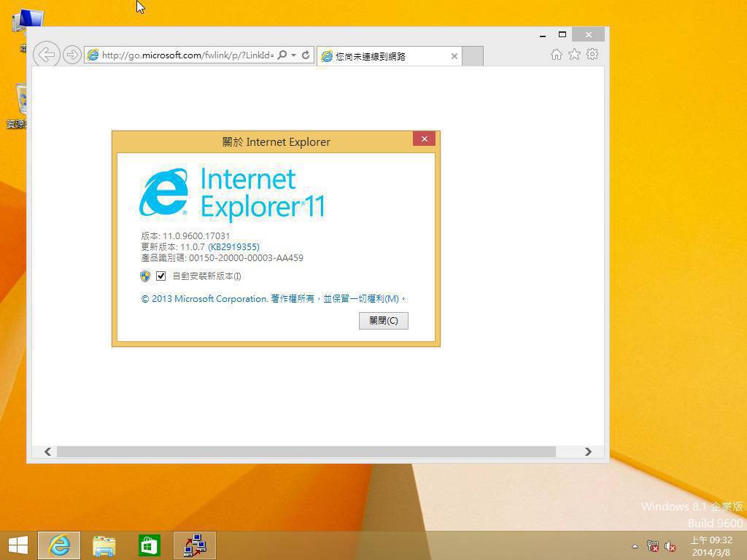Go to the Home page icon

point(556,54)
